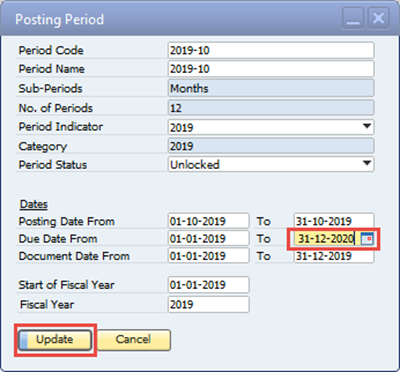Minimize the Posting Period window
The height and width of the screenshot is (372, 400).
(x=353, y=19)
